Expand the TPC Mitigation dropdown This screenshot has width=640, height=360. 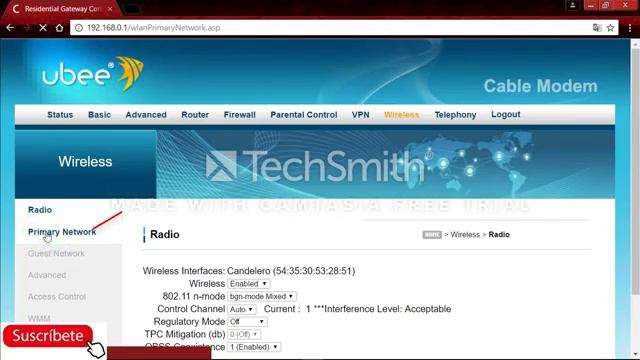[x=244, y=334]
